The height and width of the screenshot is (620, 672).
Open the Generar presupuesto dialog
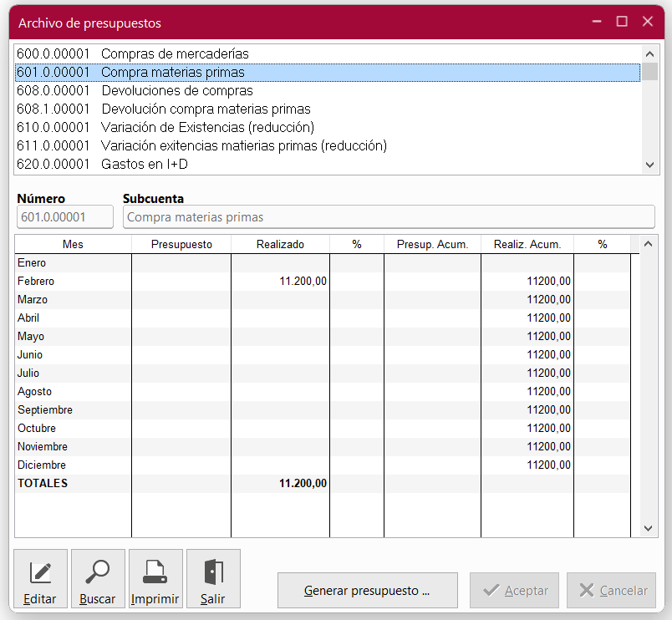367,590
